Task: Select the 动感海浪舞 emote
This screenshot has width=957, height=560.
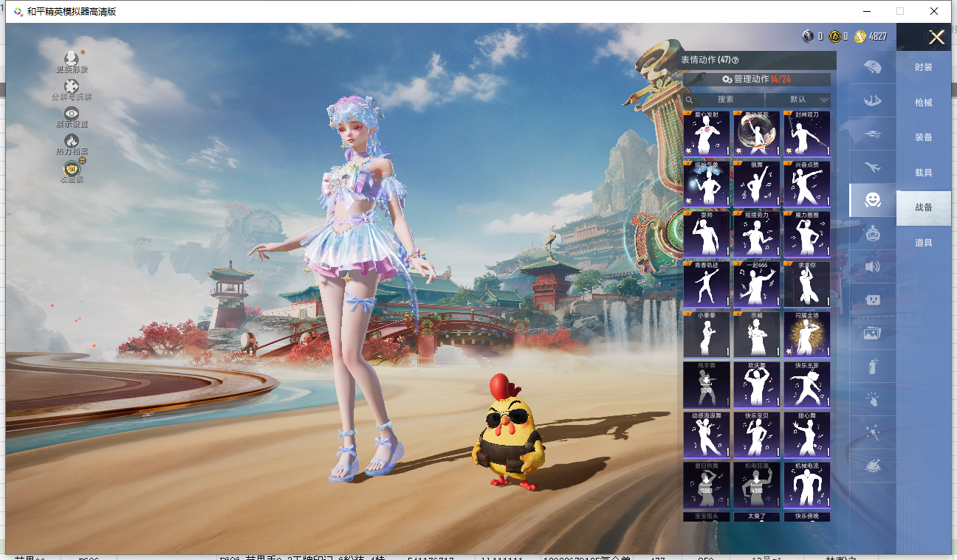Action: 707,434
